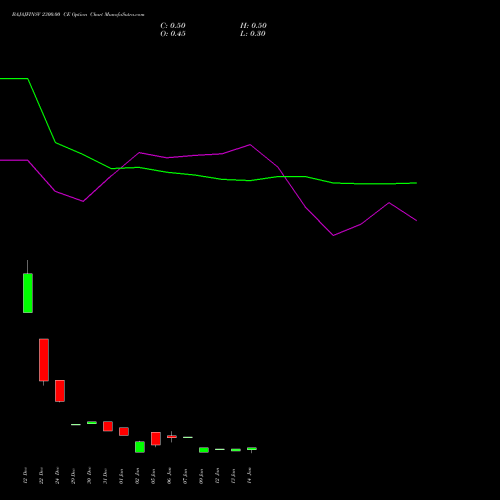Click the 30 Dec date label
Image resolution: width=500 pixels, height=500 pixels.
coord(89,476)
